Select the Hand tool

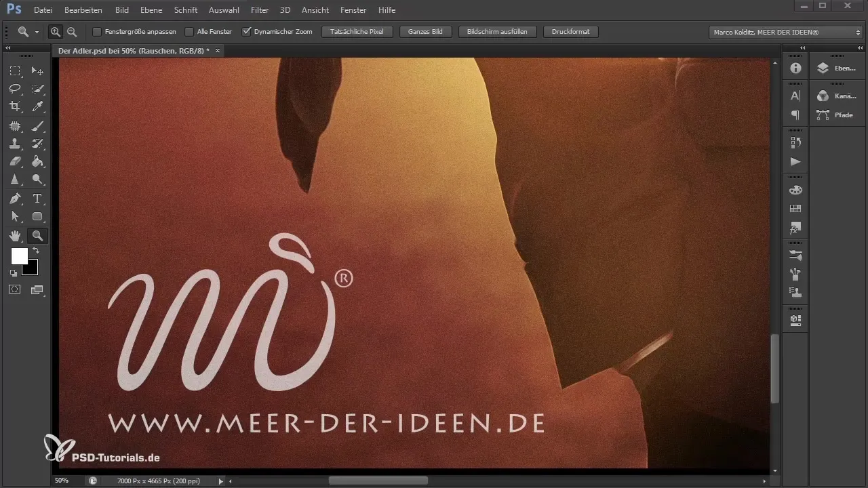[x=15, y=236]
